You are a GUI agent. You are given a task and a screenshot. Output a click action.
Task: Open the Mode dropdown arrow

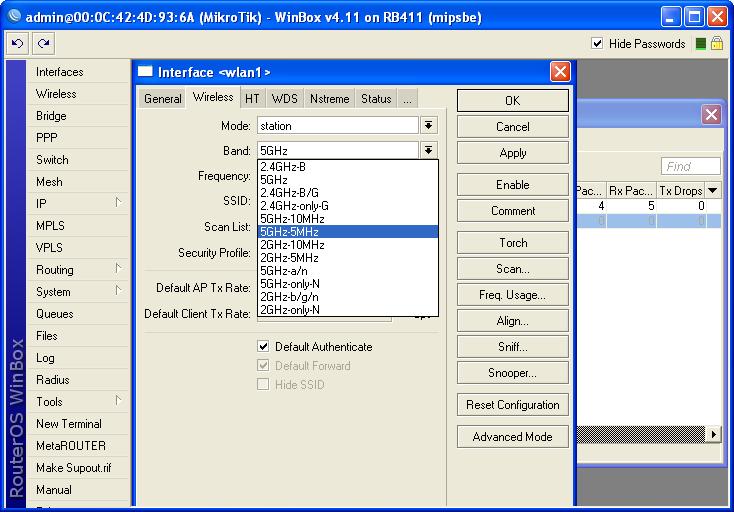[x=428, y=125]
